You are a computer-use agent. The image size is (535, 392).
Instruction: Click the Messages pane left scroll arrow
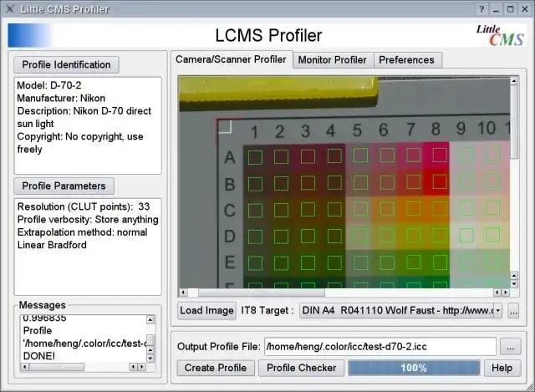pyautogui.click(x=24, y=367)
